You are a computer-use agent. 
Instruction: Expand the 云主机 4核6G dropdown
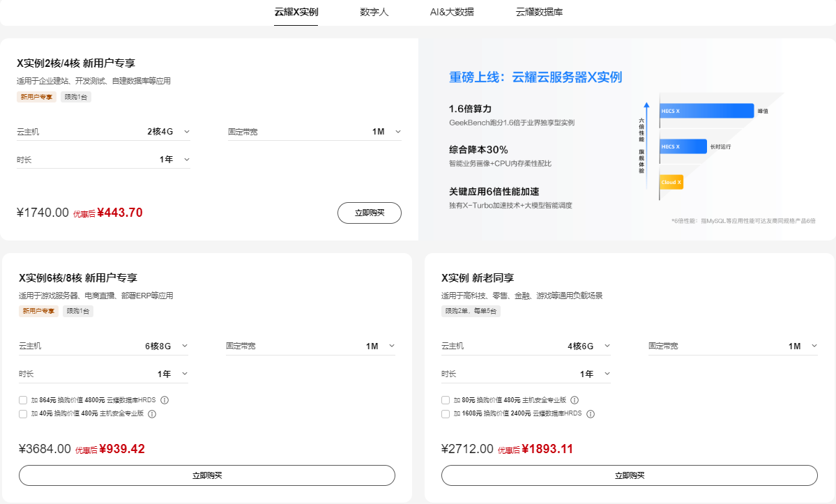tap(526, 346)
